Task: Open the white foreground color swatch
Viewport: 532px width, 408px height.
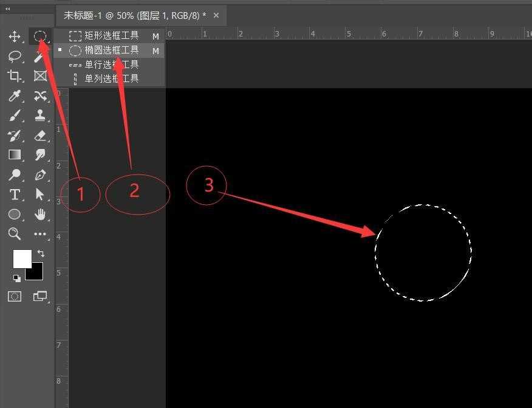Action: click(21, 258)
